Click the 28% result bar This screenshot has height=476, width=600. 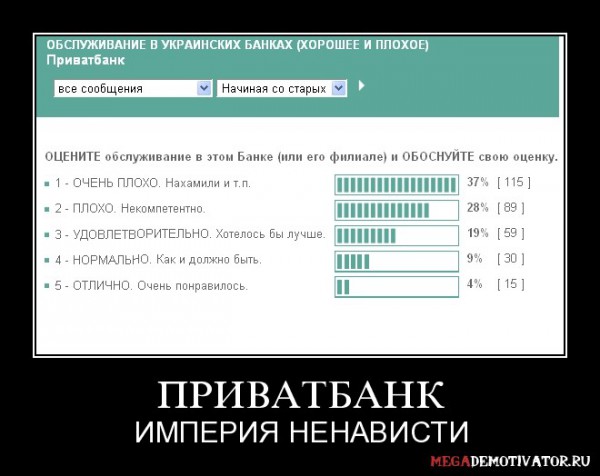tap(396, 210)
